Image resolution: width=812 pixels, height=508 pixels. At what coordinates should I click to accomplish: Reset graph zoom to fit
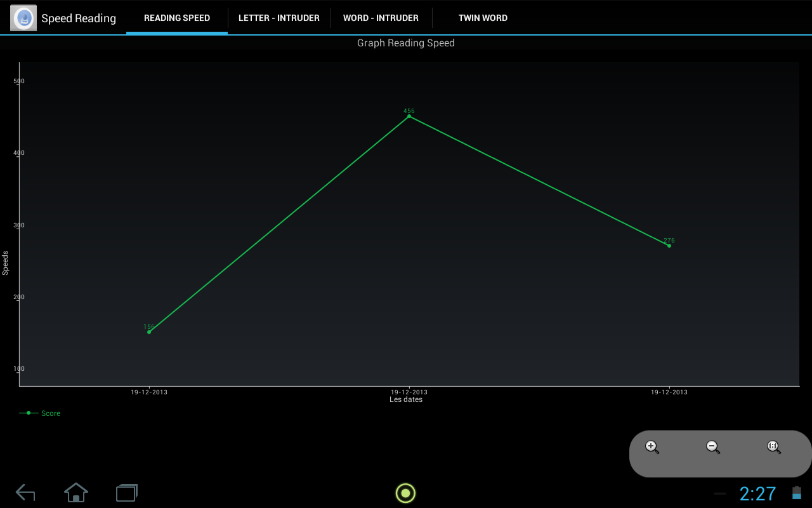point(774,447)
